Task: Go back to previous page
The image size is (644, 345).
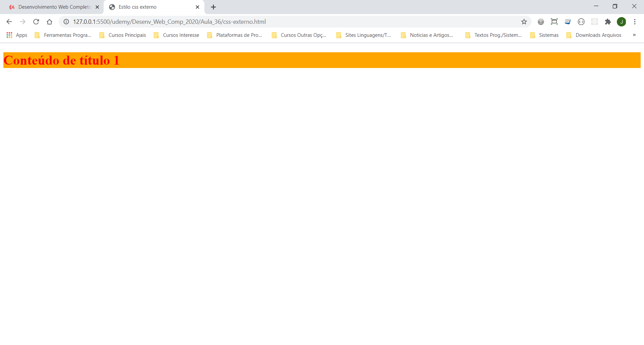Action: click(x=9, y=22)
